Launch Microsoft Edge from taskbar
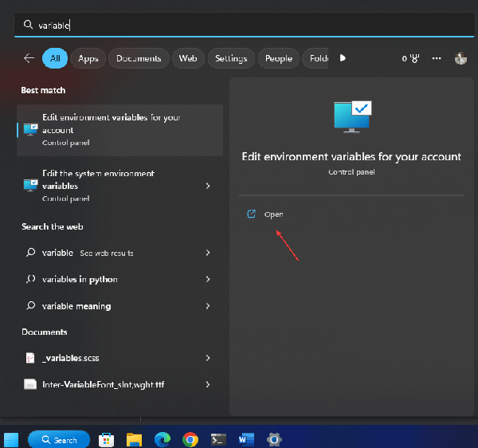Image resolution: width=478 pixels, height=448 pixels. coord(163,440)
